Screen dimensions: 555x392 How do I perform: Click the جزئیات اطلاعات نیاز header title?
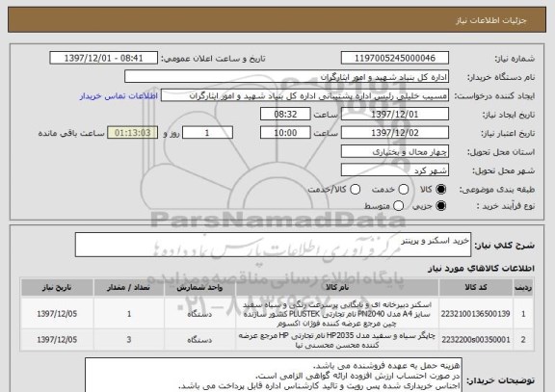pos(491,20)
